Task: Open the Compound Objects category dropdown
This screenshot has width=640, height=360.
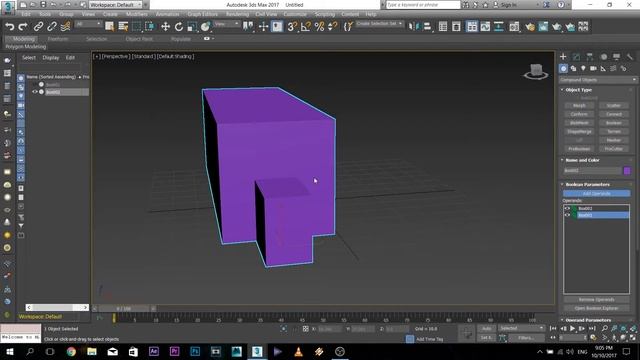Action: coord(598,80)
